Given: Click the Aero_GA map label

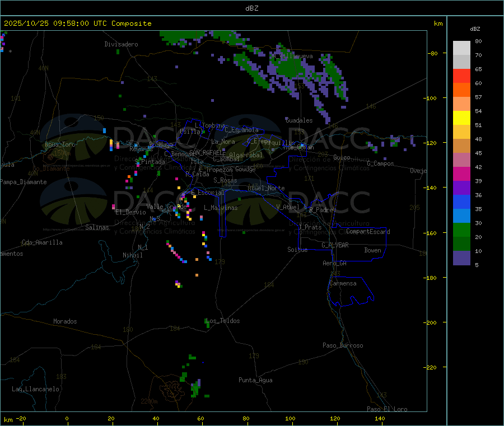Looking at the screenshot, I should tap(335, 264).
